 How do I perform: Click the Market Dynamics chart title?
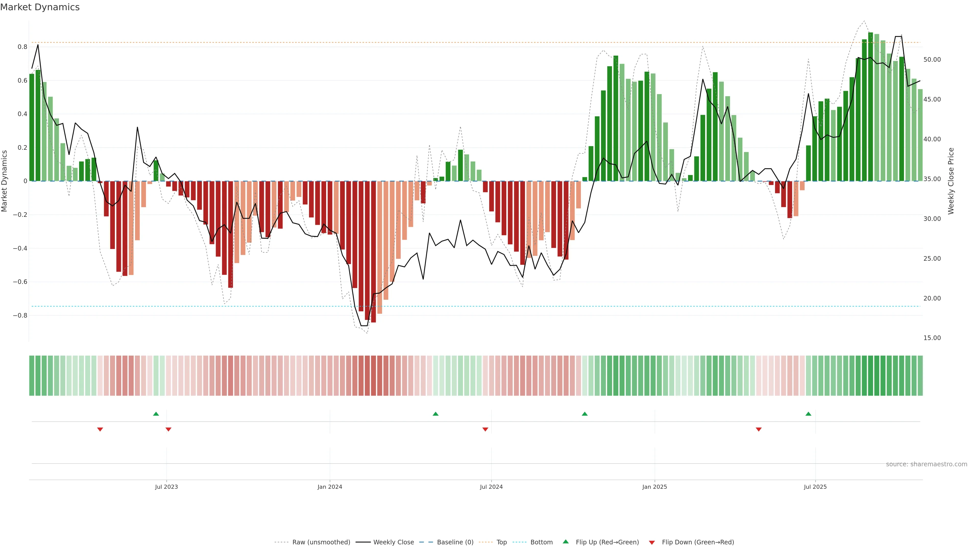point(40,7)
